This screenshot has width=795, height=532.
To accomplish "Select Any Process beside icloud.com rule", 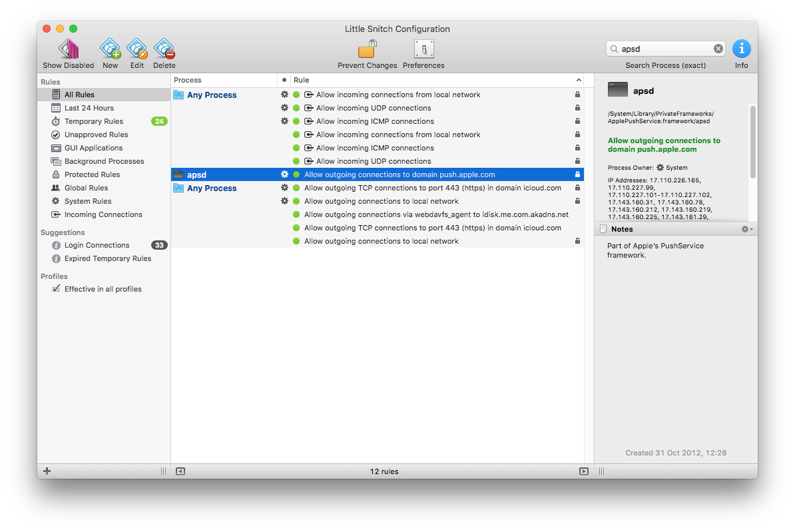I will 212,188.
